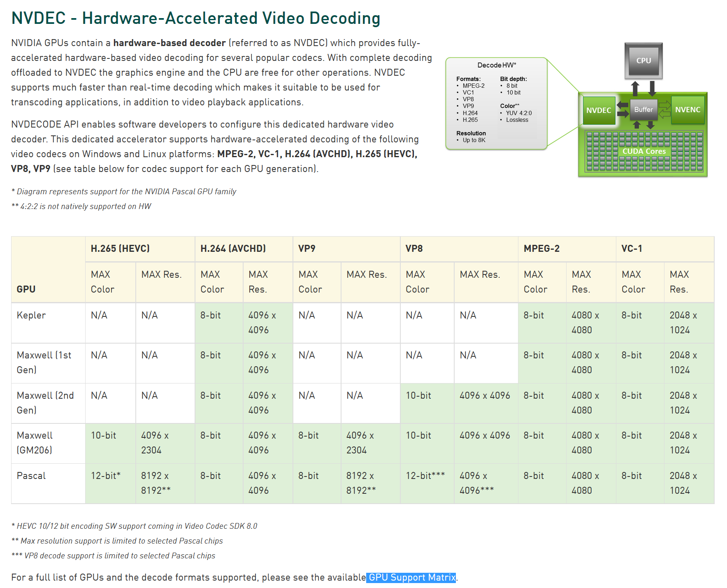727x588 pixels.
Task: Select the H.265 (HEVC) column header
Action: (x=140, y=249)
